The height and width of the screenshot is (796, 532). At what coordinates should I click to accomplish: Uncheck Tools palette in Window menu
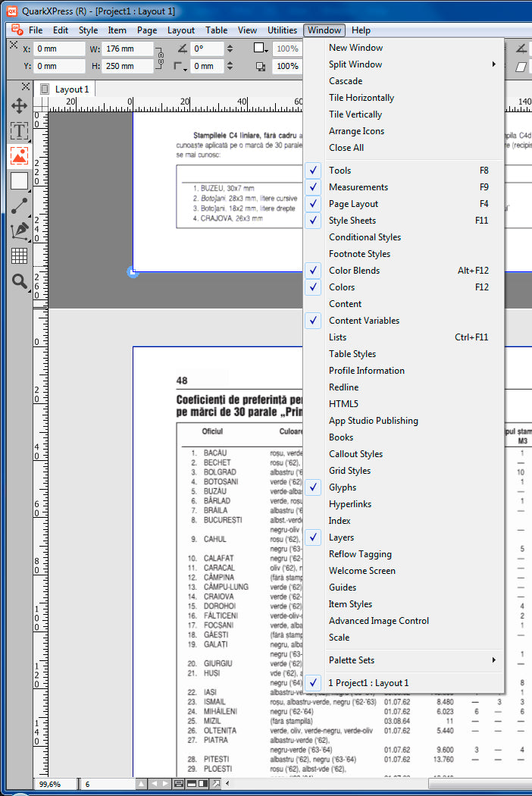point(340,171)
